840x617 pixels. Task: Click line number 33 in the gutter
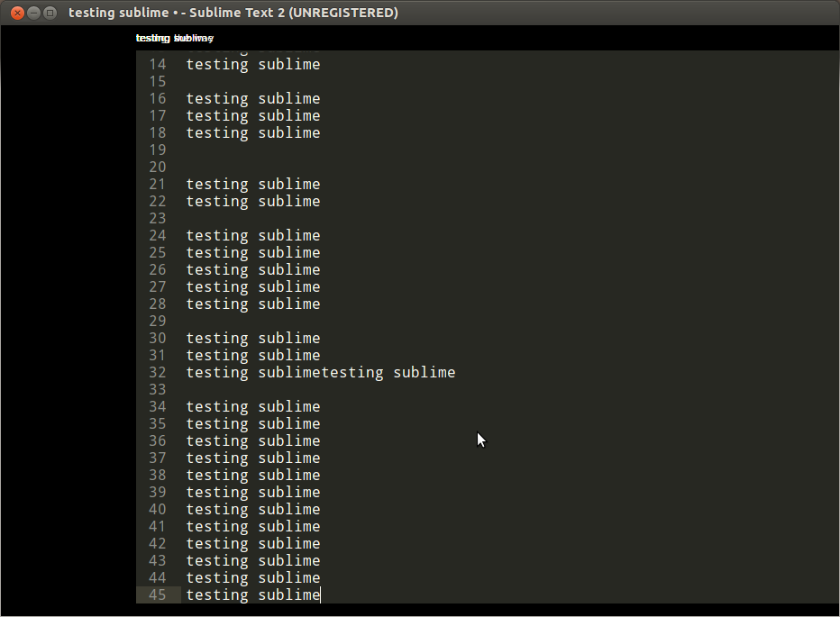pos(157,390)
